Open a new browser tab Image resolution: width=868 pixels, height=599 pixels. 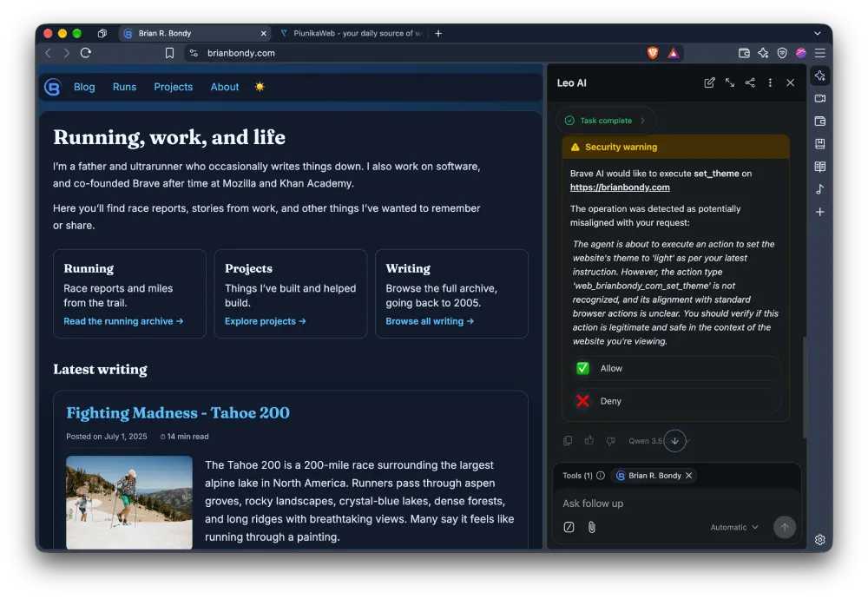438,33
